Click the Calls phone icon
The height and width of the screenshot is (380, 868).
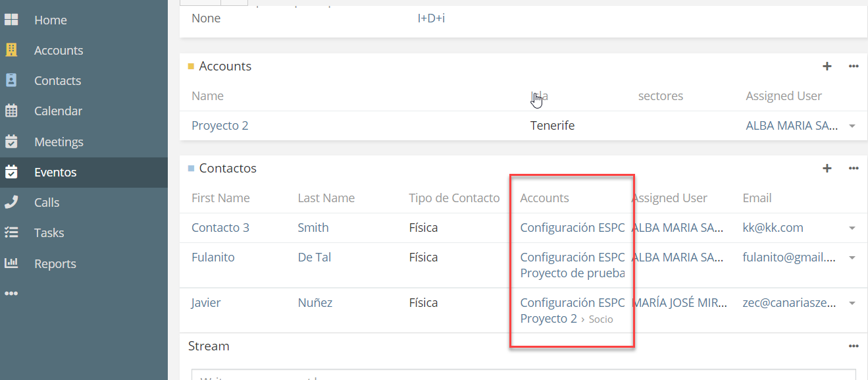pyautogui.click(x=11, y=202)
